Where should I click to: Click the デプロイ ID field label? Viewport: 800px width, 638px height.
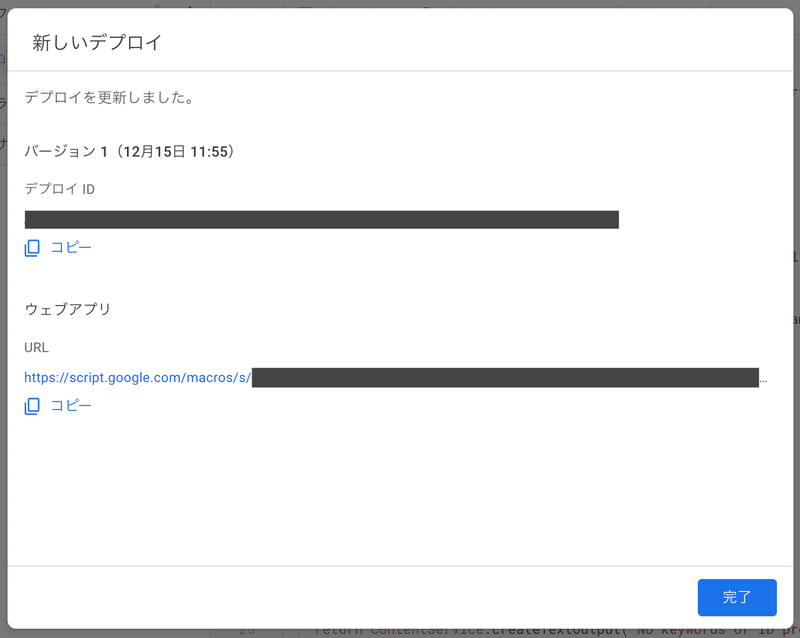coord(60,189)
